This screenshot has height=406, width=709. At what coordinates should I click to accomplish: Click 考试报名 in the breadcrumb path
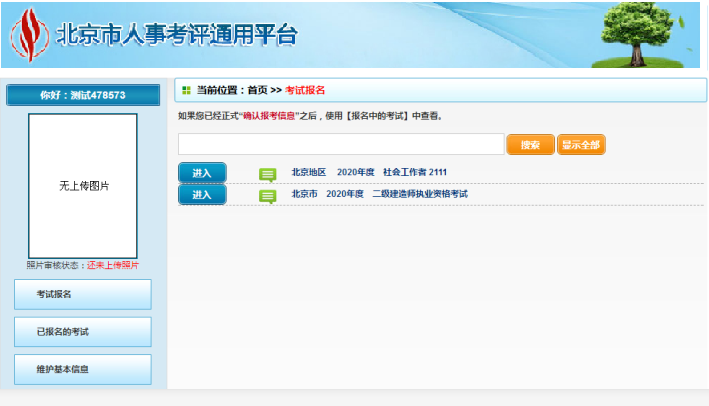tap(305, 91)
